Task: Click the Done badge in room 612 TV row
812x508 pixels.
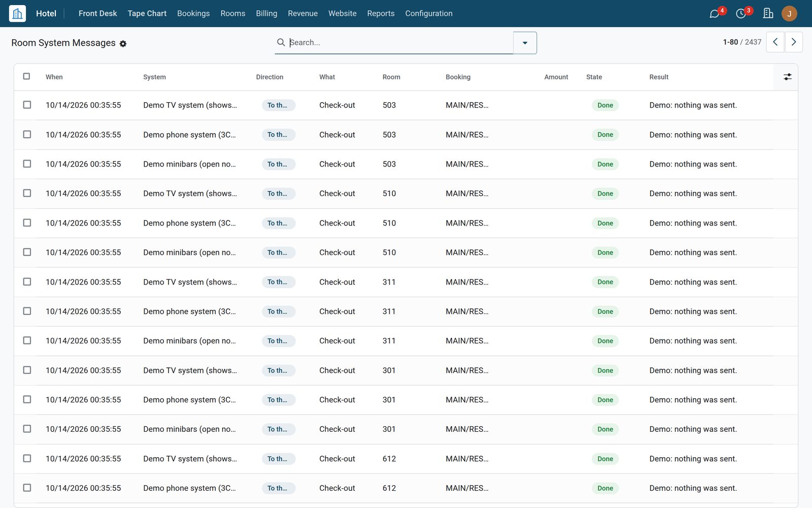Action: pyautogui.click(x=605, y=459)
